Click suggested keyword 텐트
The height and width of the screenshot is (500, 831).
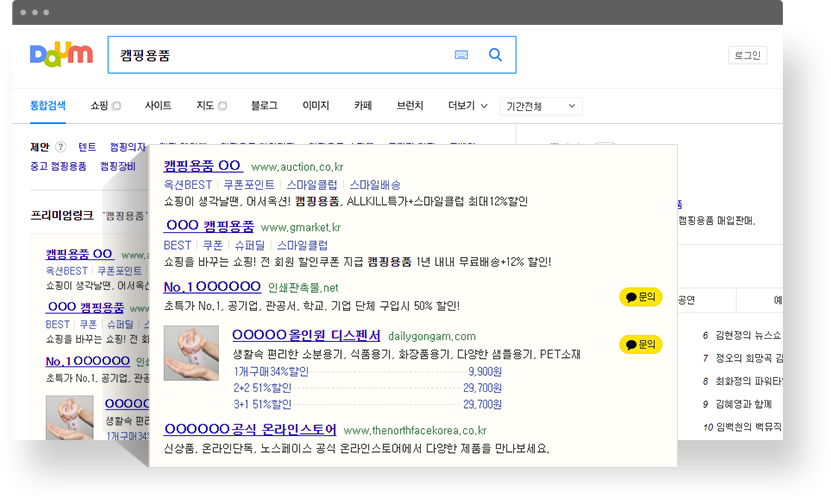(87, 147)
